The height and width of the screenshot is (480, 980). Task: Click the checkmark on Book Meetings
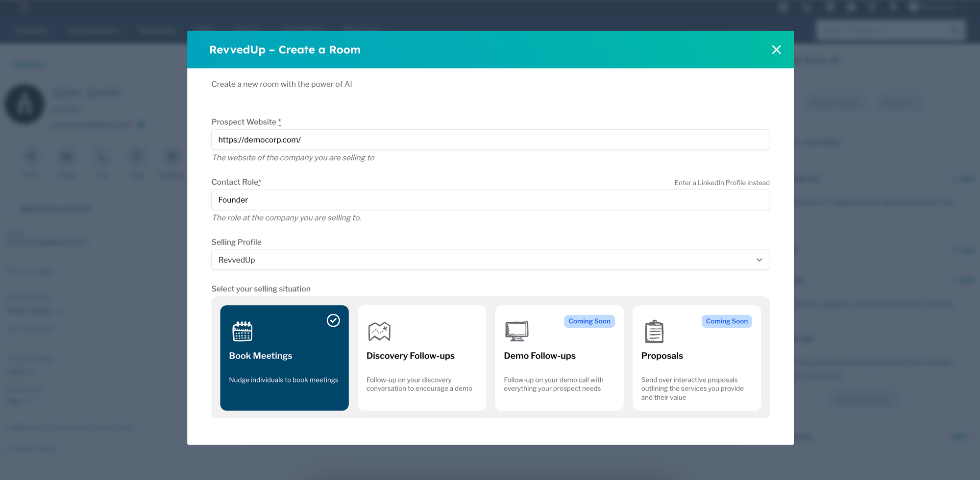point(333,320)
